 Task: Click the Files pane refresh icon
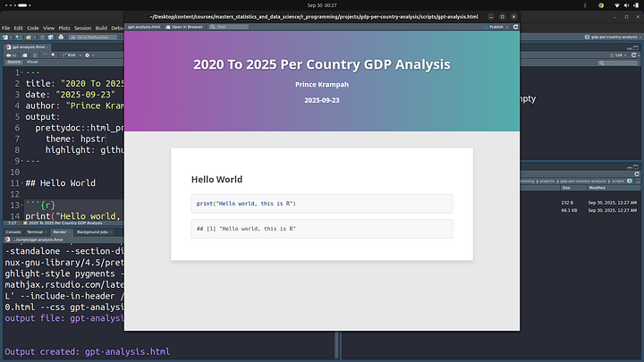tap(637, 174)
